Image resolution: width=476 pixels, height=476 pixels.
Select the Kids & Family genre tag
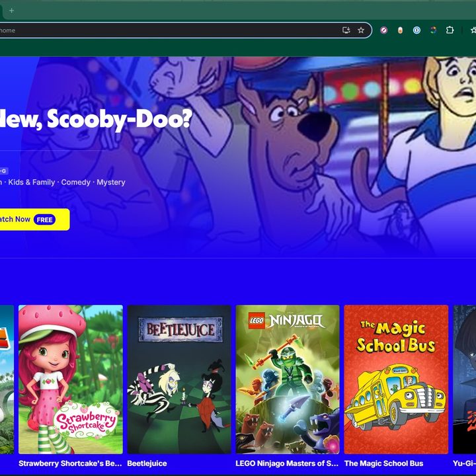click(x=32, y=182)
